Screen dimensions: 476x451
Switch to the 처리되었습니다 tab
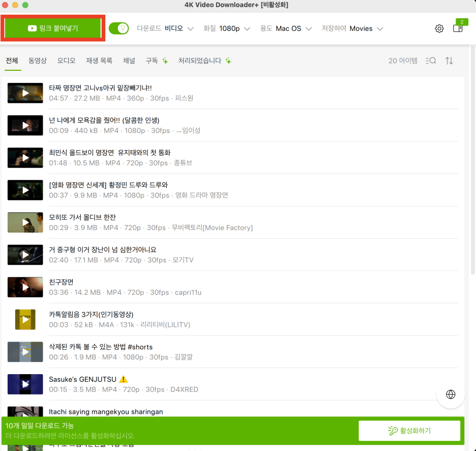point(200,61)
